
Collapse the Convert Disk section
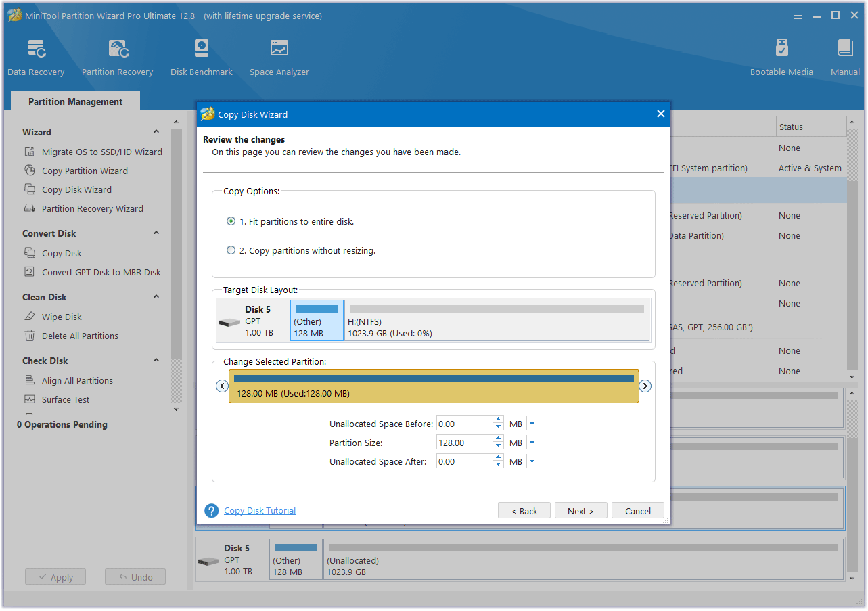coord(156,233)
